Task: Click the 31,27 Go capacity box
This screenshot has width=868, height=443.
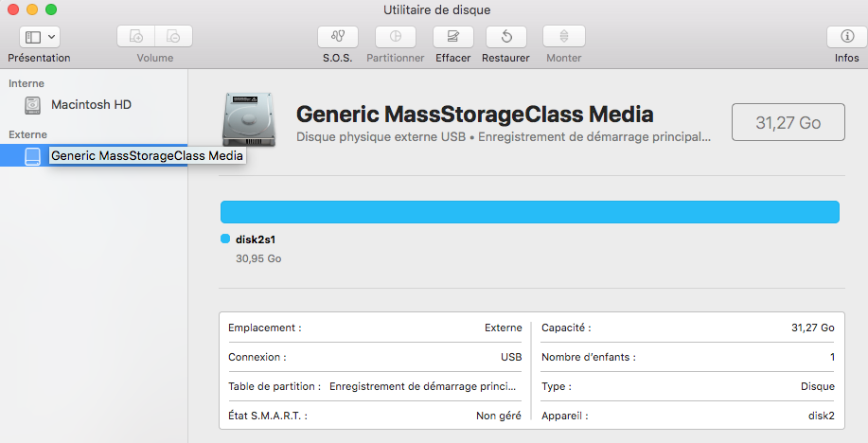Action: (788, 122)
